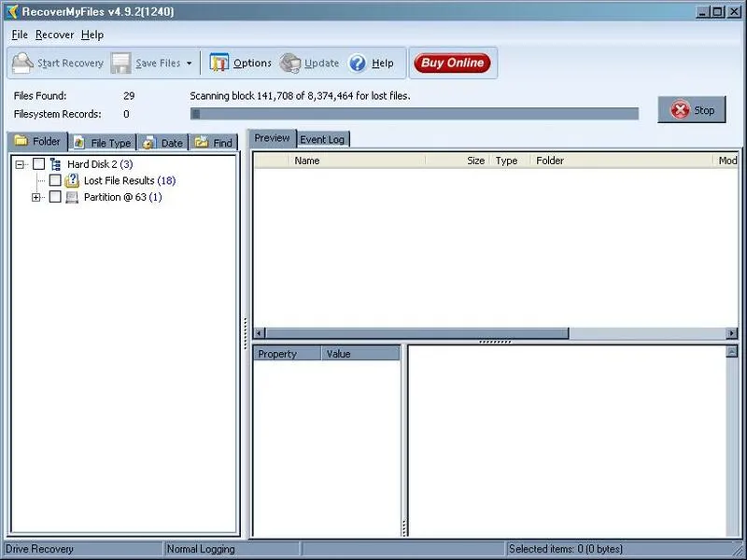Screen dimensions: 747x560
Task: Click the Save Files floppy disk icon
Action: (121, 63)
